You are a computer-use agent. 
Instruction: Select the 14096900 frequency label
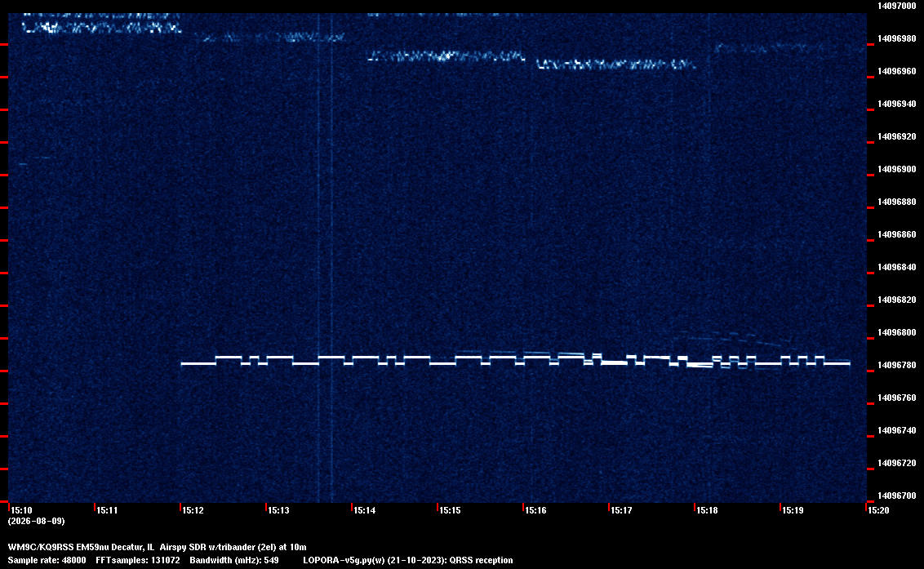[x=897, y=169]
